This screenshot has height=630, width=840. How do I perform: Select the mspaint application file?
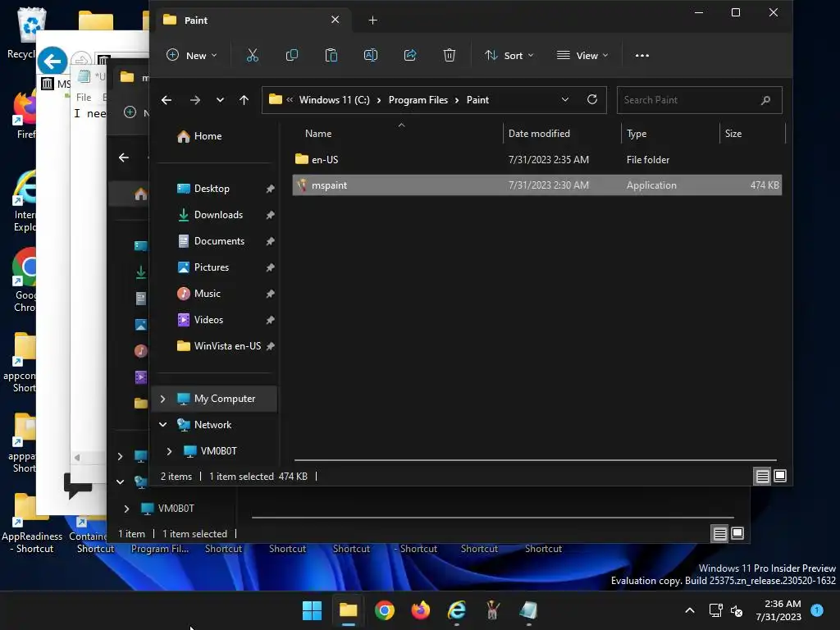tap(536, 185)
